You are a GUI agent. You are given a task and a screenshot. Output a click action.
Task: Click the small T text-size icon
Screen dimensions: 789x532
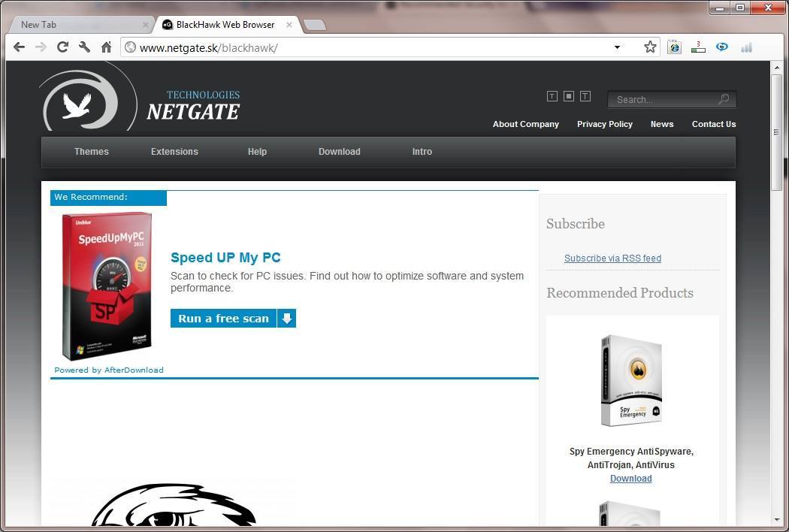(x=552, y=97)
